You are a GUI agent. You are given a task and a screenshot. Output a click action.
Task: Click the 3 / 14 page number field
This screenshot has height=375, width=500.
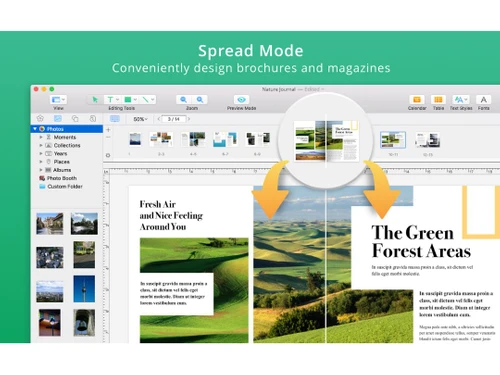coord(174,119)
